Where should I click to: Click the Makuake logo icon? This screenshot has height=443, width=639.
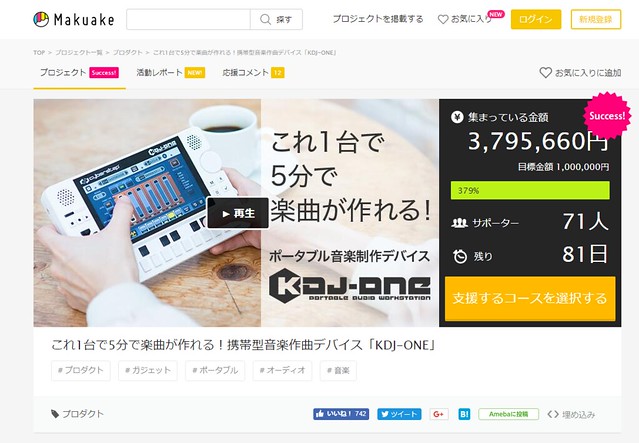(x=41, y=19)
